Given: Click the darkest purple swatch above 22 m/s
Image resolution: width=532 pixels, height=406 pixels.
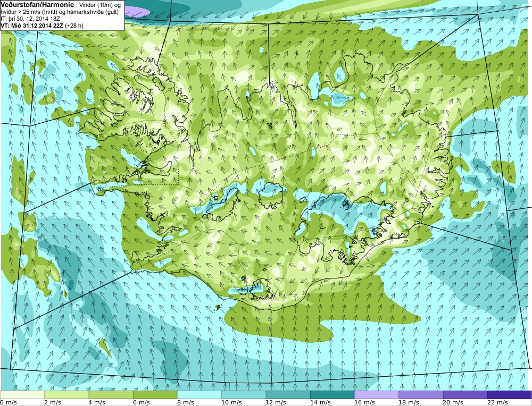Looking at the screenshot, I should 509,395.
